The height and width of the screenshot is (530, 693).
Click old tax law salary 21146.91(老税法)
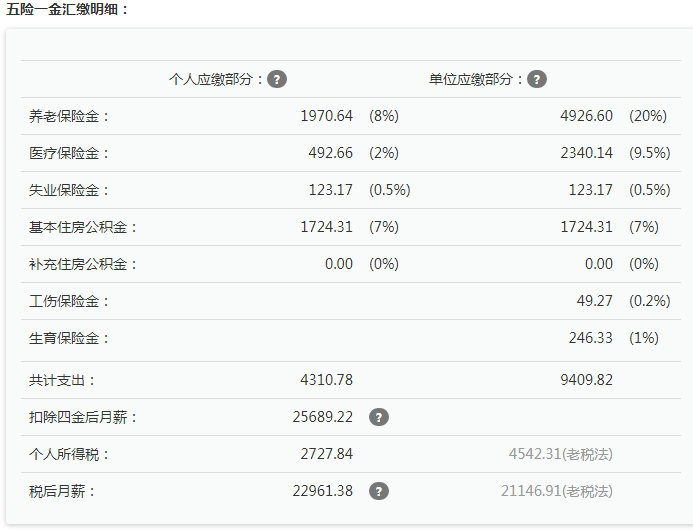coord(556,491)
